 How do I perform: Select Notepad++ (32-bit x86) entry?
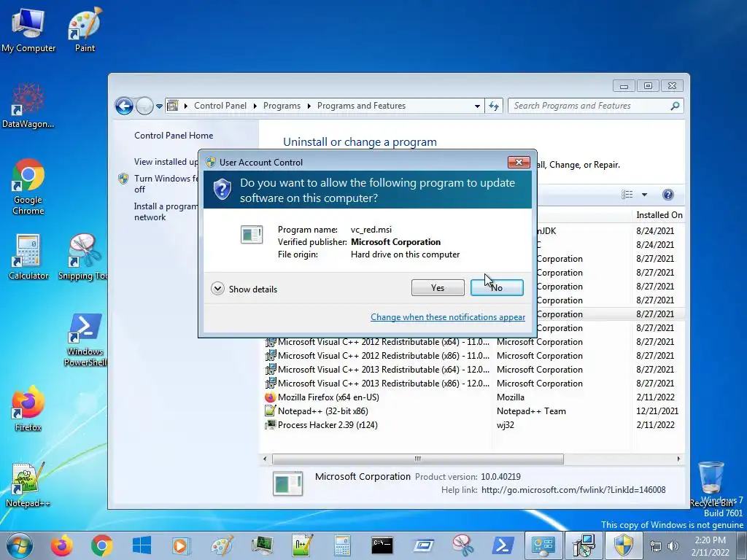472,411
